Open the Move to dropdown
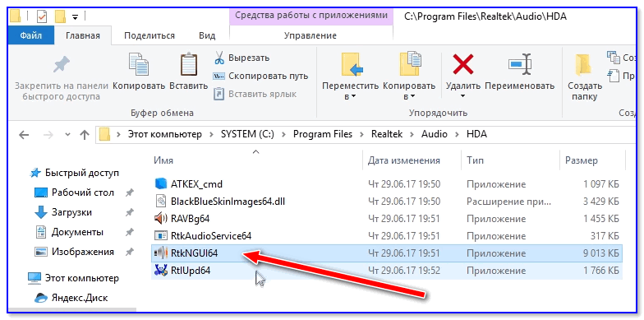 350,90
